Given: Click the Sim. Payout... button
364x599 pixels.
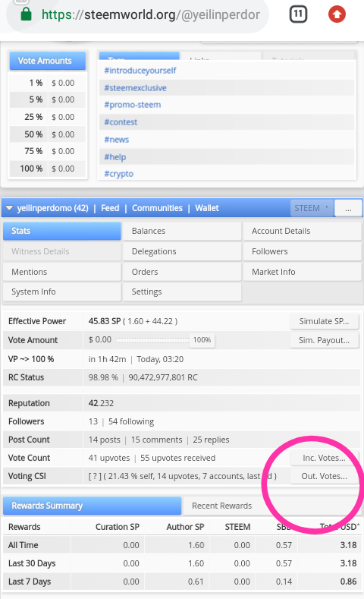Looking at the screenshot, I should (x=324, y=340).
